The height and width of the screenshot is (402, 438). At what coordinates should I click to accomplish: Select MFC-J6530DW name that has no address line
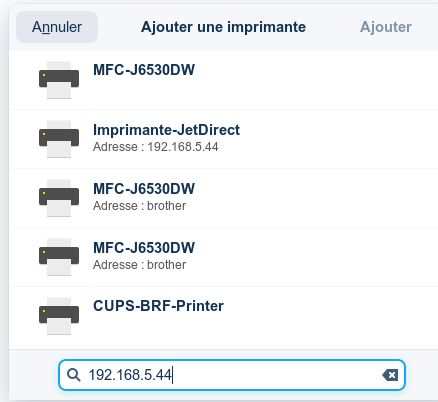click(x=144, y=70)
